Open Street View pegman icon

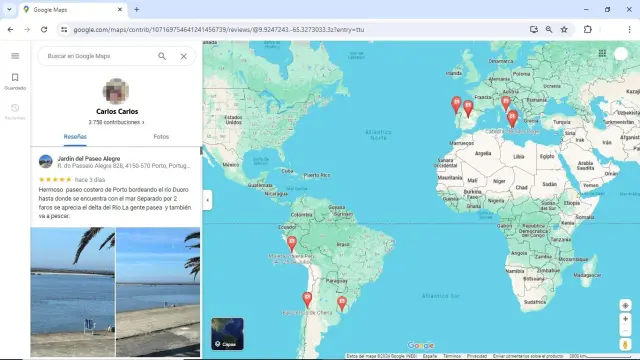[x=625, y=345]
